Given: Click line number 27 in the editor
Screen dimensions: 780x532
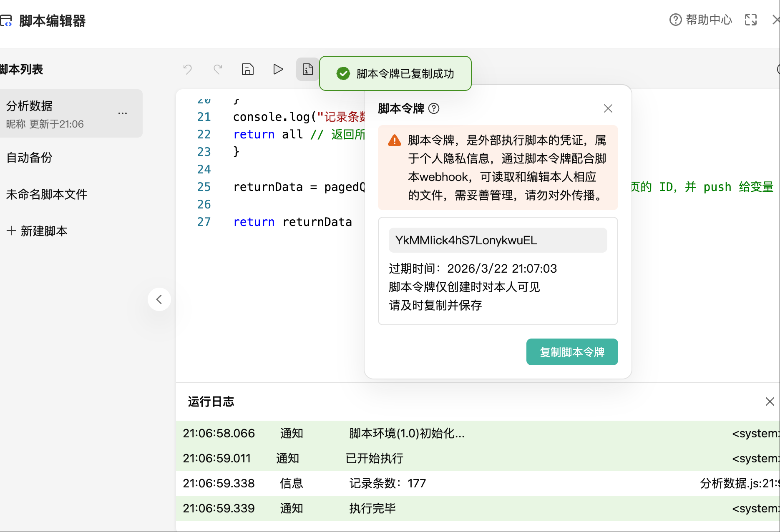Looking at the screenshot, I should tap(204, 222).
